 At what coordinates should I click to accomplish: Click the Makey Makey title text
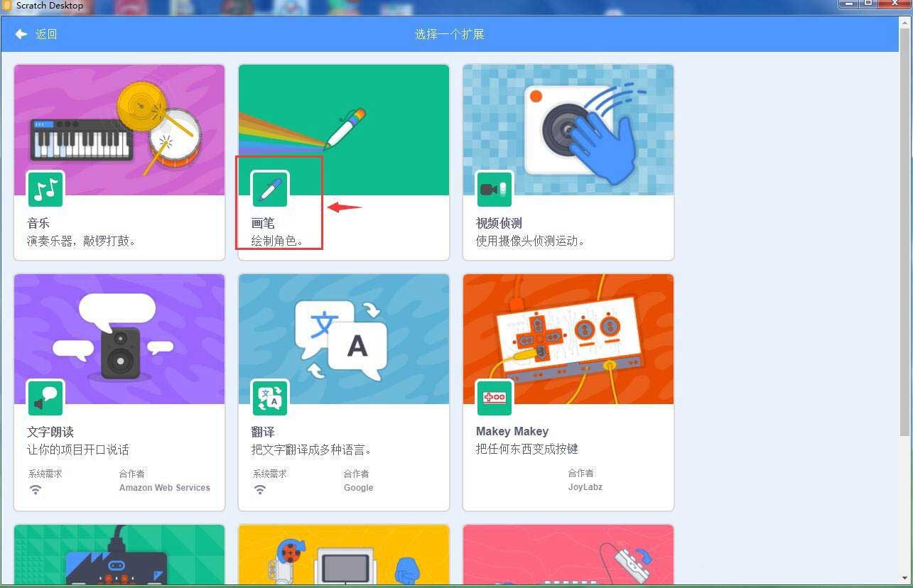click(512, 431)
